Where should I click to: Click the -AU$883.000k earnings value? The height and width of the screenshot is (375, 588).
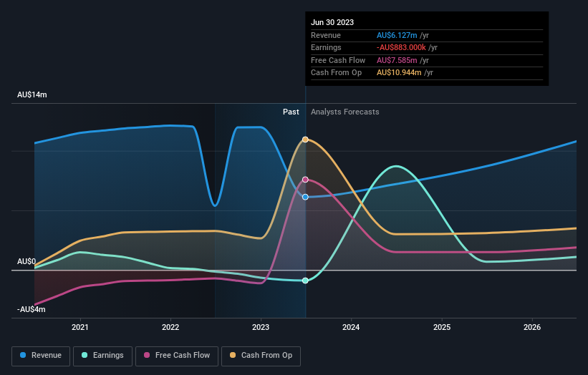coord(401,47)
